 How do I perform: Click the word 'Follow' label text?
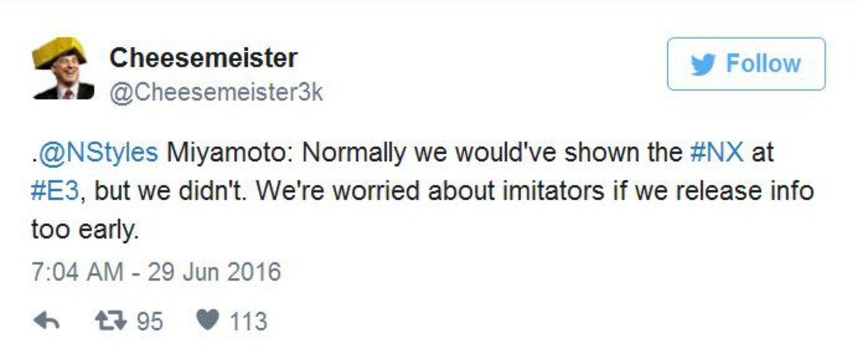click(x=763, y=63)
